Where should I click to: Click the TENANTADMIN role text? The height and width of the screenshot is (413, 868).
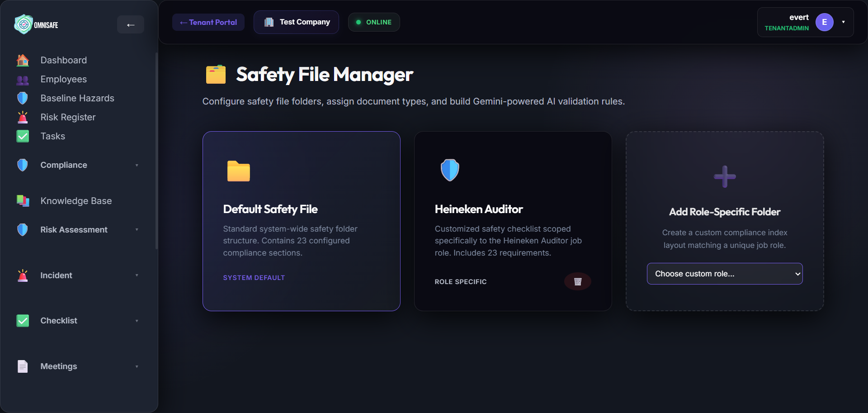(x=787, y=28)
